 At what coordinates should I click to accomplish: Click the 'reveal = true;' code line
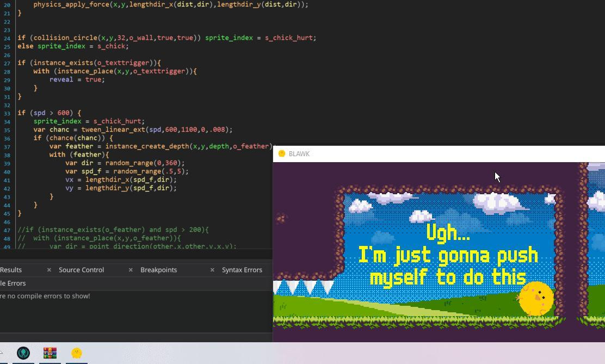[x=77, y=79]
